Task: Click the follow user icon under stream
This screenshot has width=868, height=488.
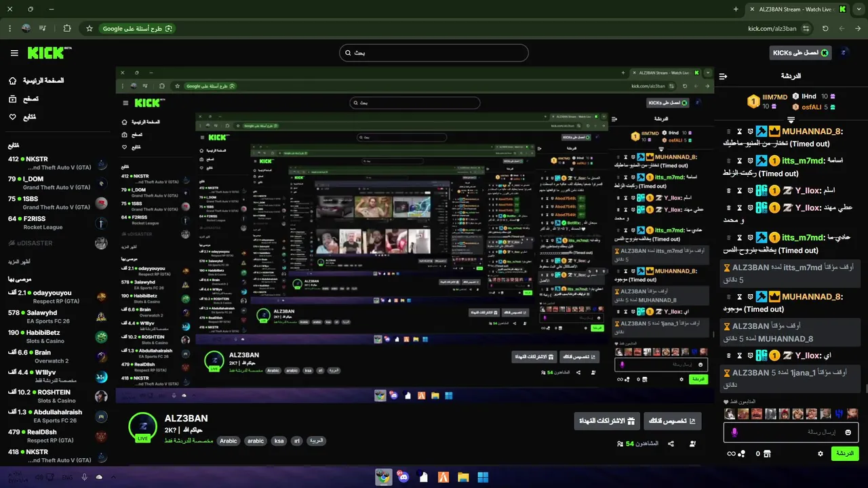Action: [x=692, y=444]
